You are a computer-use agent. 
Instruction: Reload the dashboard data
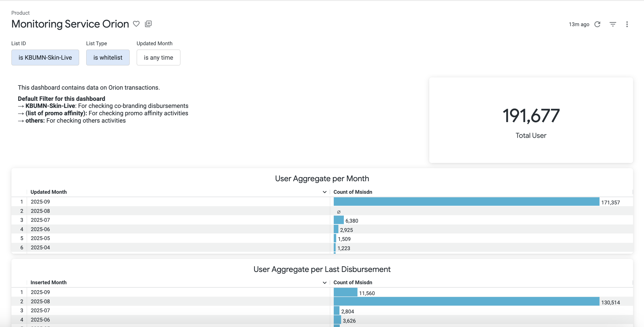597,24
